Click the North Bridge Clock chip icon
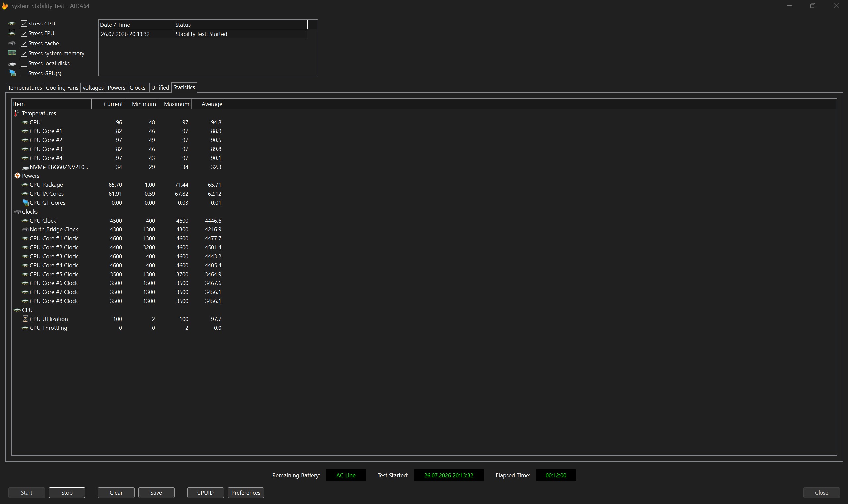Screen dimensions: 848x504 click(25, 229)
